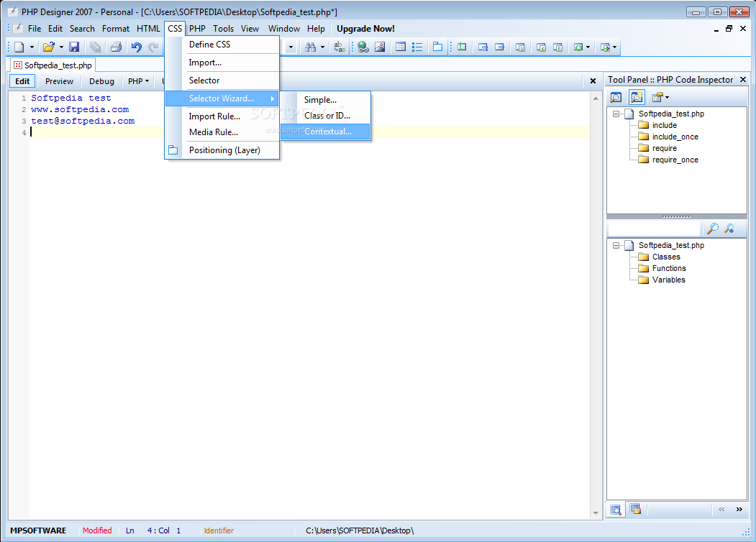
Task: Select Simple... from the Selector Wizard submenu
Action: point(325,100)
